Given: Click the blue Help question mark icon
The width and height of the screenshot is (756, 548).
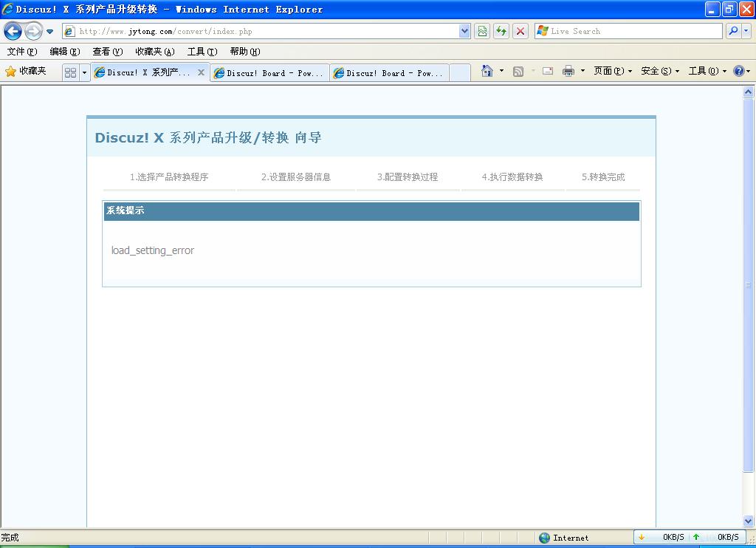Looking at the screenshot, I should [738, 71].
